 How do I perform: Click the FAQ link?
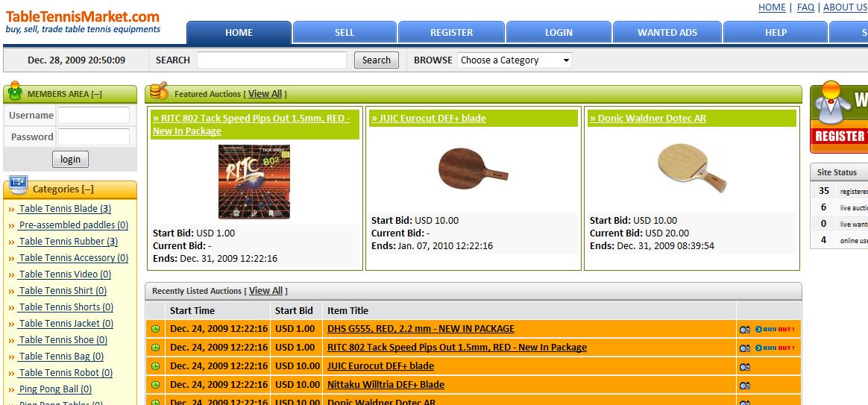[x=805, y=7]
